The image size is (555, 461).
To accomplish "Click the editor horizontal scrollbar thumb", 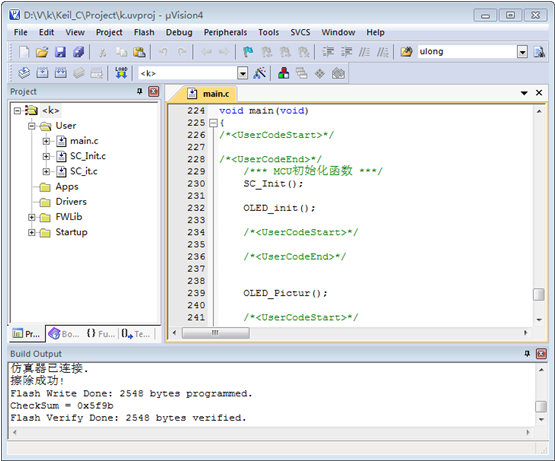I will (215, 333).
